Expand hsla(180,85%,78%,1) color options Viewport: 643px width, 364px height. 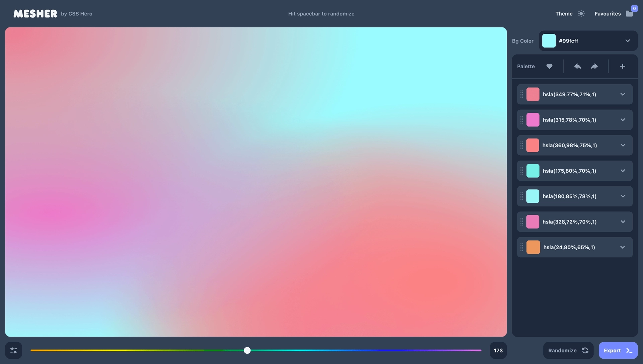pyautogui.click(x=623, y=196)
